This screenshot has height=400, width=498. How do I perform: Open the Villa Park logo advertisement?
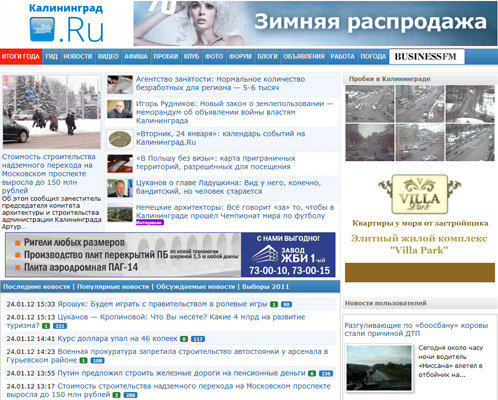coord(419,194)
